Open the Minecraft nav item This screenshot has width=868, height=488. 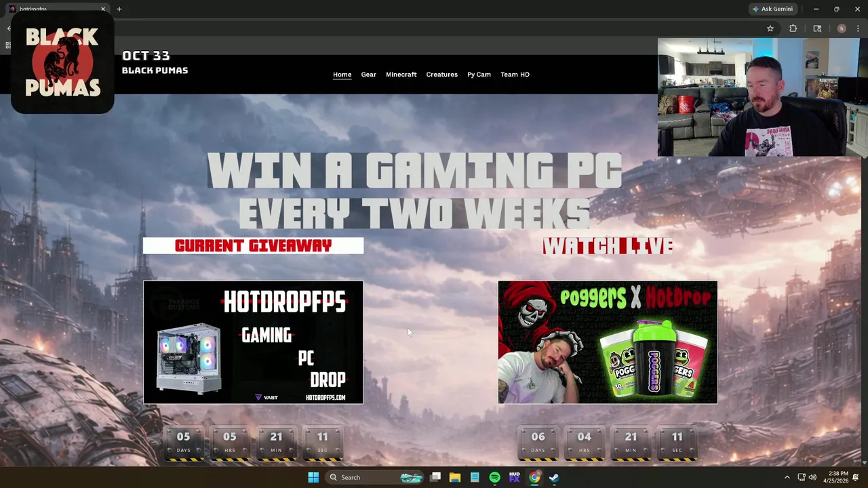[x=401, y=75]
